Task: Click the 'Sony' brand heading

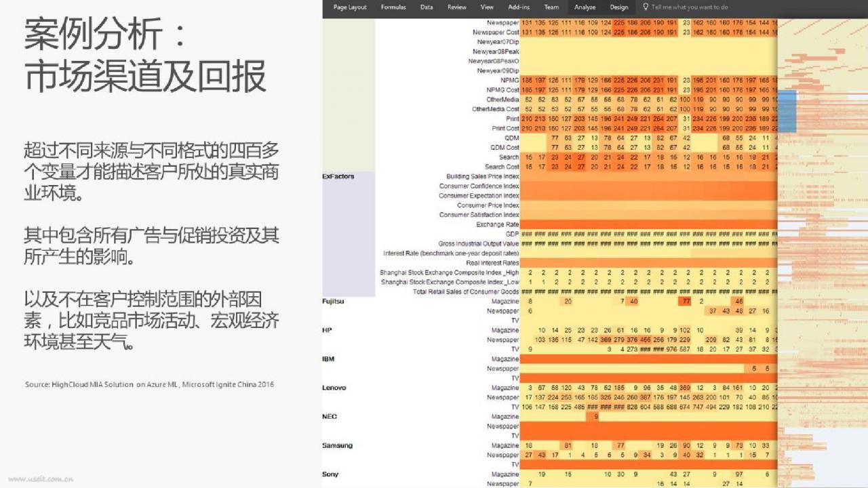Action: (x=330, y=474)
